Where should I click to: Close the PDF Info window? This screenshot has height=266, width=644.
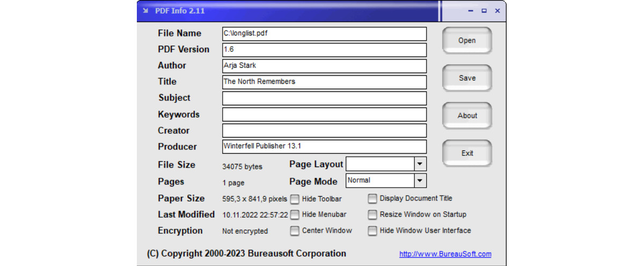click(x=497, y=11)
